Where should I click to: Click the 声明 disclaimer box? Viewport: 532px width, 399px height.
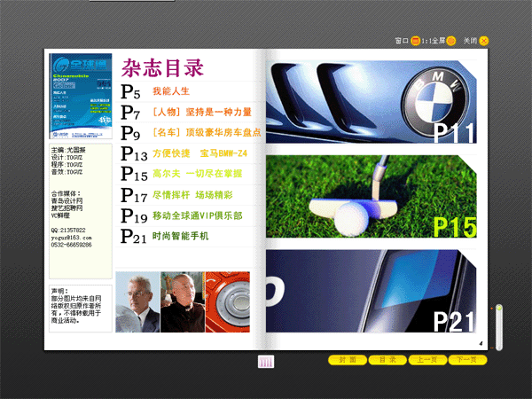click(x=81, y=308)
